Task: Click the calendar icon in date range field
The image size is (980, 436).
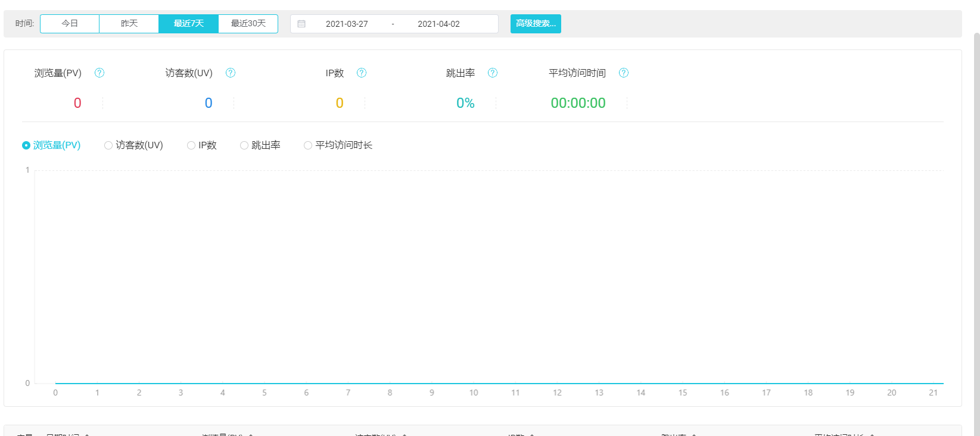Action: pos(301,24)
